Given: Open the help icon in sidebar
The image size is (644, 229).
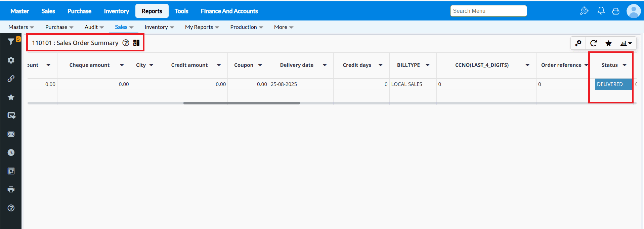Looking at the screenshot, I should click(11, 208).
